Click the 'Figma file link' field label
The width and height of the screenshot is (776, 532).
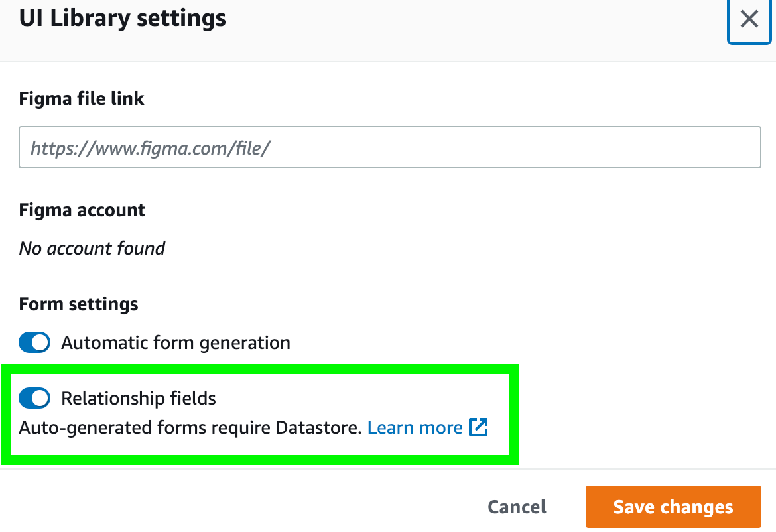pyautogui.click(x=82, y=99)
